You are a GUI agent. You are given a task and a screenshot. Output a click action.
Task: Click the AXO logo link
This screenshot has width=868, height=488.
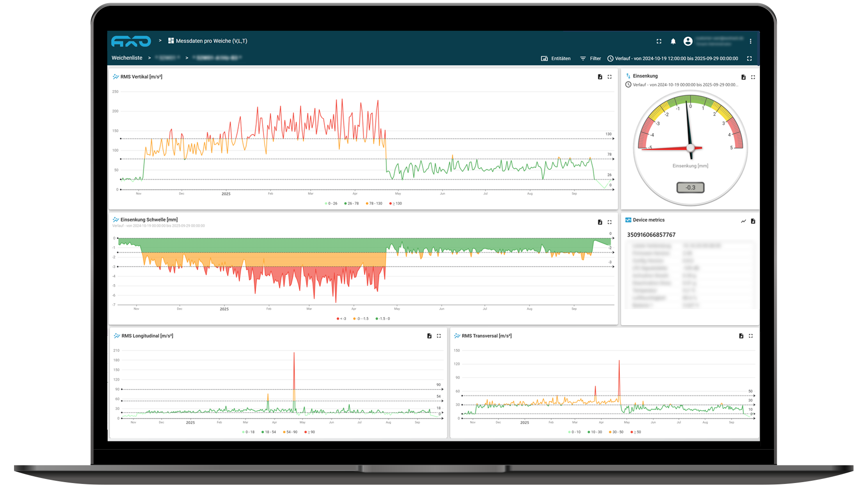(x=131, y=41)
